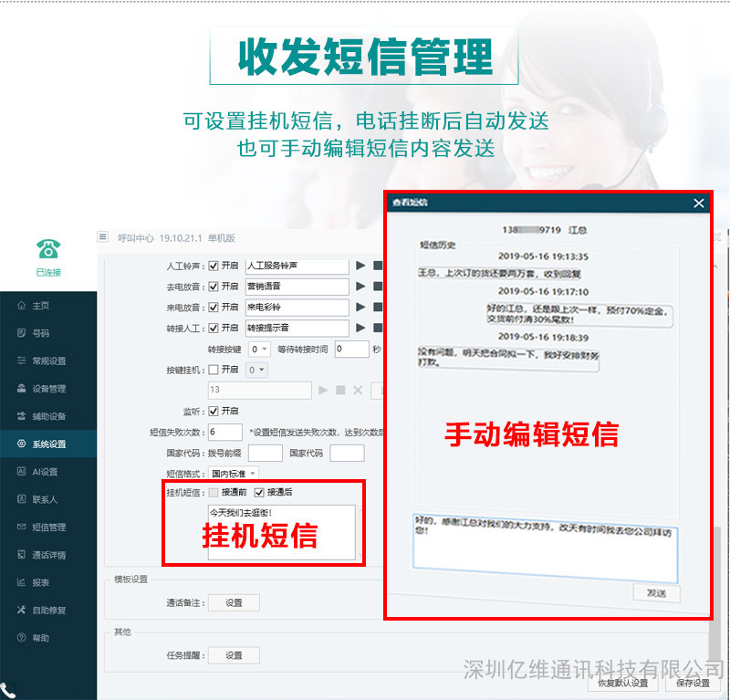Play the 去电放音 audio

coord(360,286)
